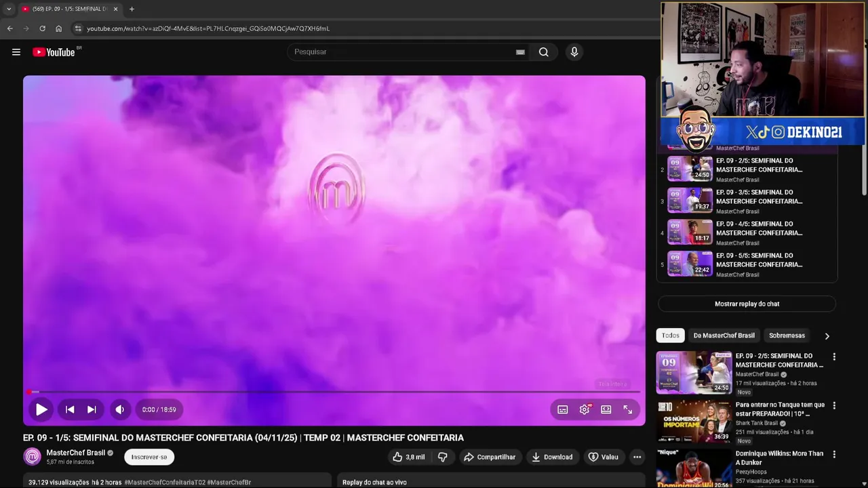Click #MasterChefConfeitariaT02 hashtag
Screen dimensions: 868x488
pos(164,483)
